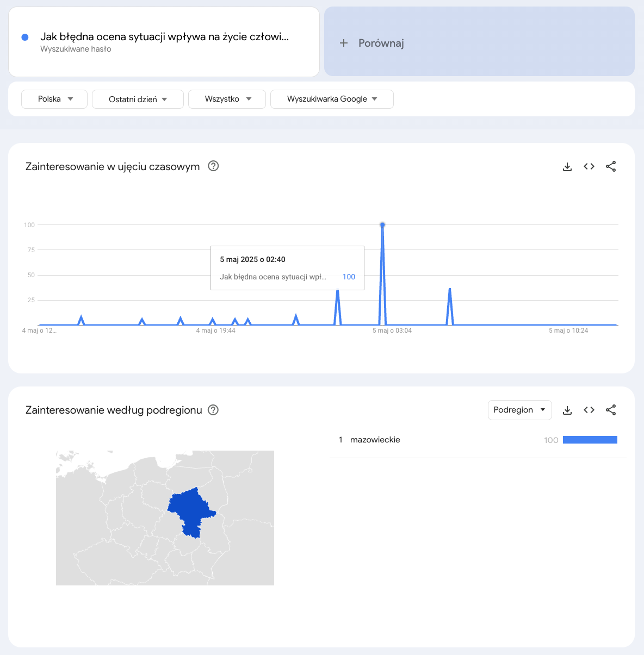Open the Wszystko category dropdown
The width and height of the screenshot is (644, 655).
point(227,99)
